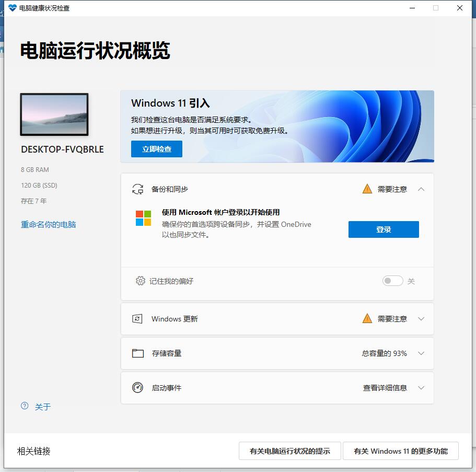Click the 记住我的偏好 label
476x472 pixels.
tap(171, 281)
